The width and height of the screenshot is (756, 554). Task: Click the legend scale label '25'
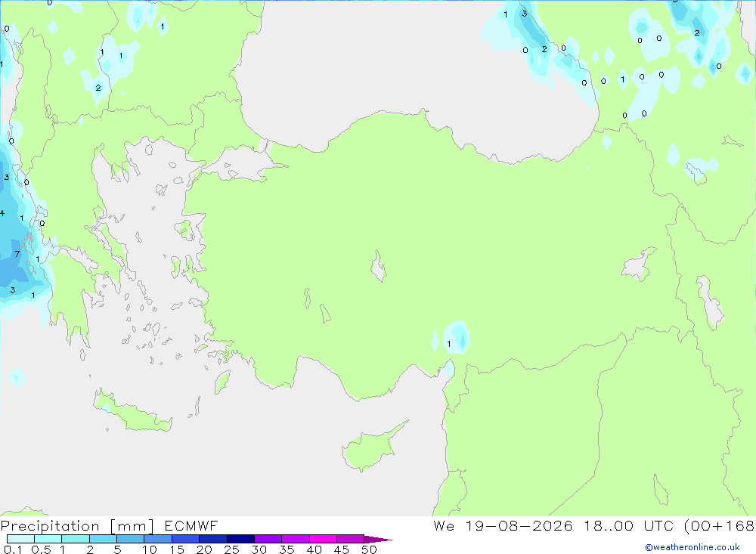231,549
